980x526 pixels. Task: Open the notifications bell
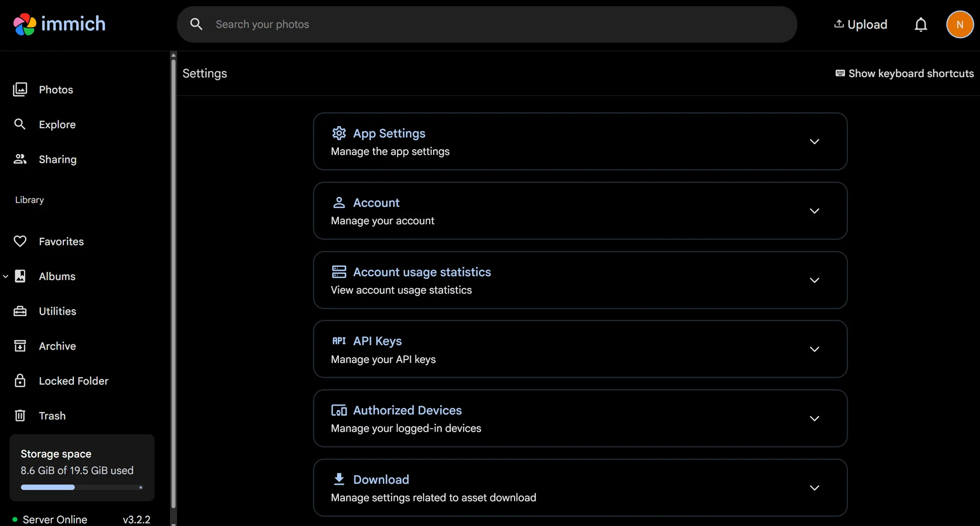click(921, 24)
